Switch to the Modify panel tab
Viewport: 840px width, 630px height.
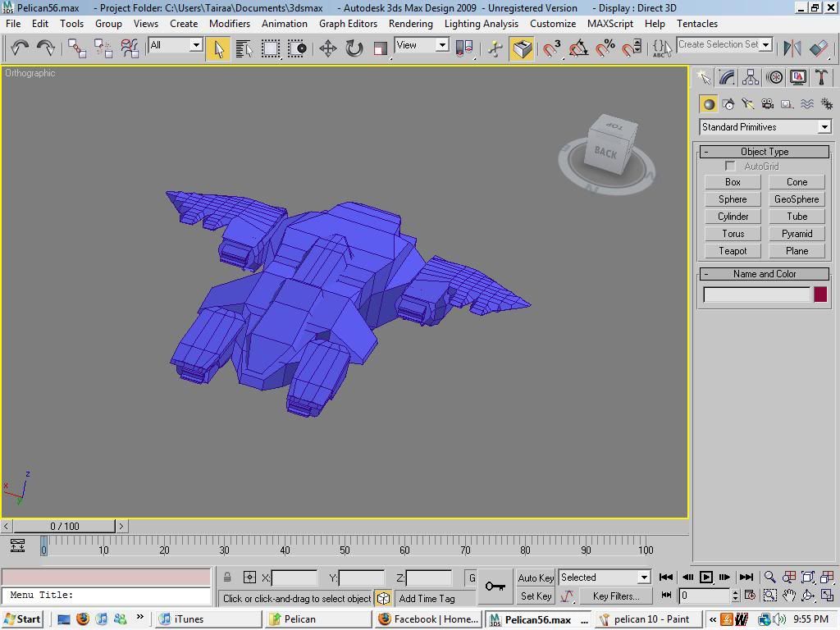click(727, 78)
